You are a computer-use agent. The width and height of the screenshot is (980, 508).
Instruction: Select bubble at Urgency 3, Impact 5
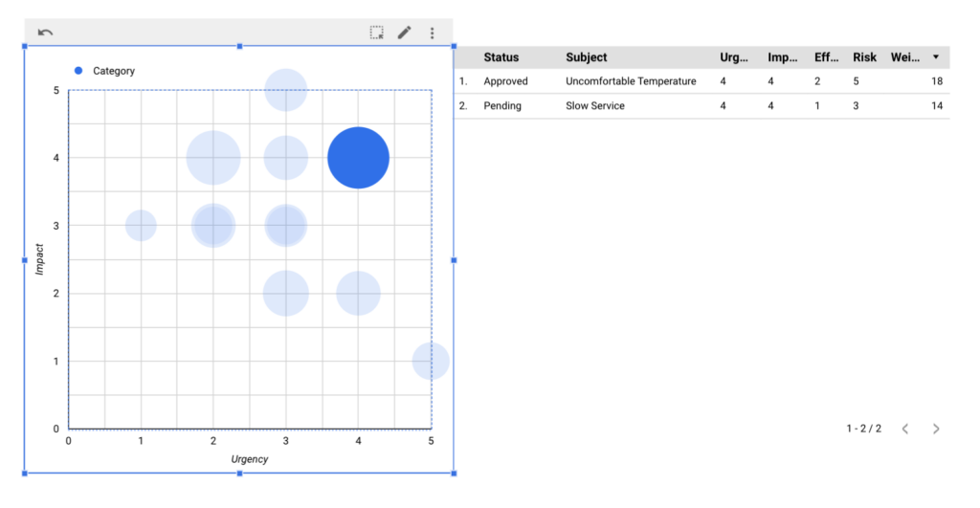[x=285, y=90]
